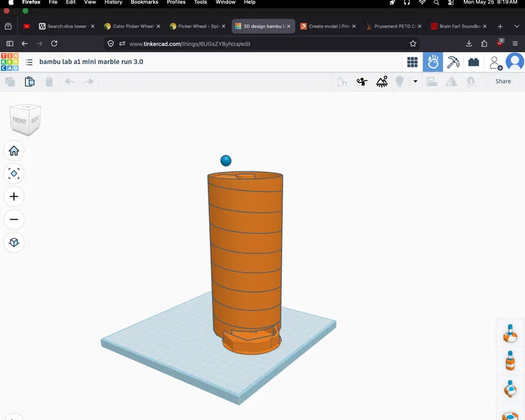This screenshot has width=525, height=420.
Task: Toggle the Sim Lab hand icon
Action: pyautogui.click(x=433, y=62)
